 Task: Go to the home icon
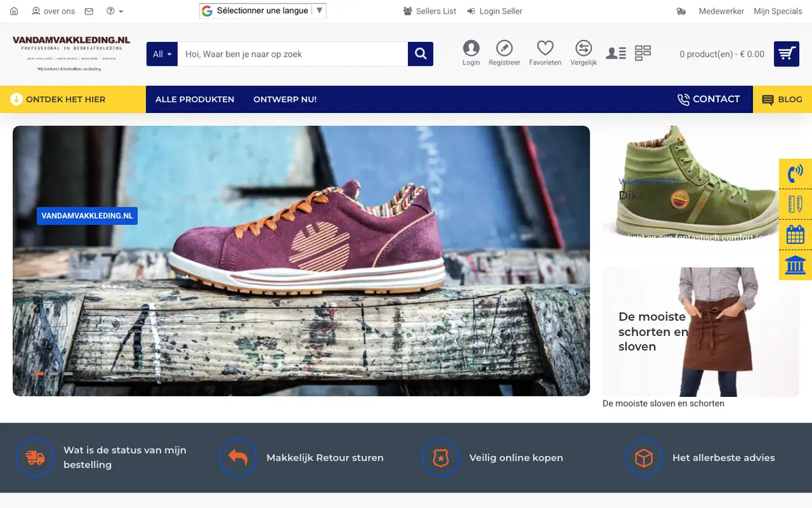[x=14, y=12]
